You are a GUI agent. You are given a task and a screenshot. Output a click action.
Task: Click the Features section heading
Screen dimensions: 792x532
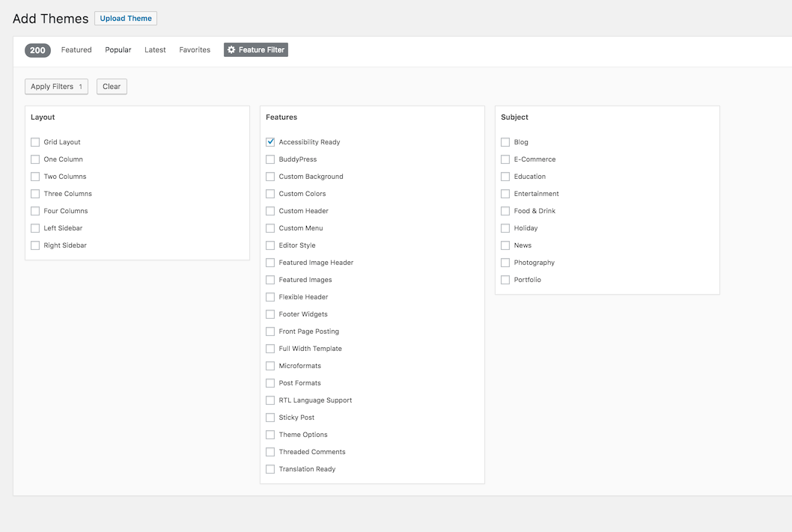coord(281,117)
